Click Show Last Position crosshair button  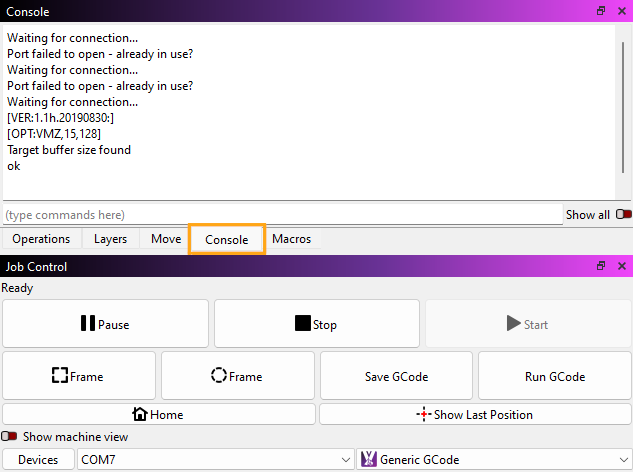474,414
